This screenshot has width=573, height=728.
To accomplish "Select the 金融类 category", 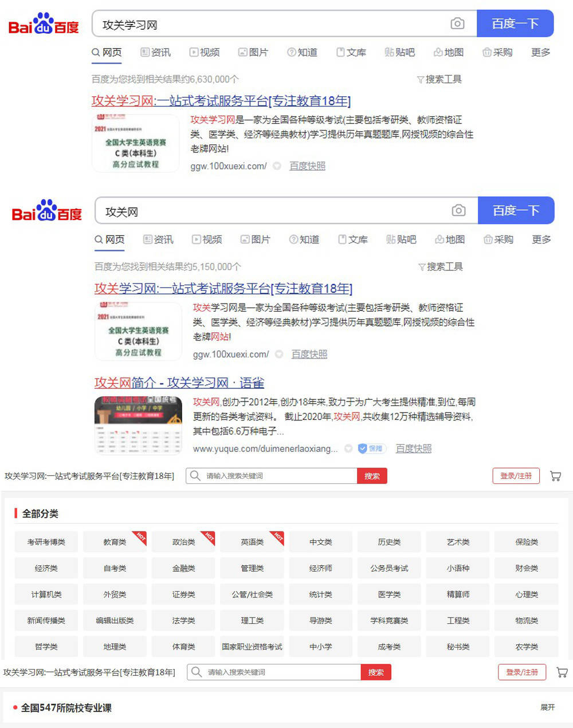I will [x=183, y=568].
